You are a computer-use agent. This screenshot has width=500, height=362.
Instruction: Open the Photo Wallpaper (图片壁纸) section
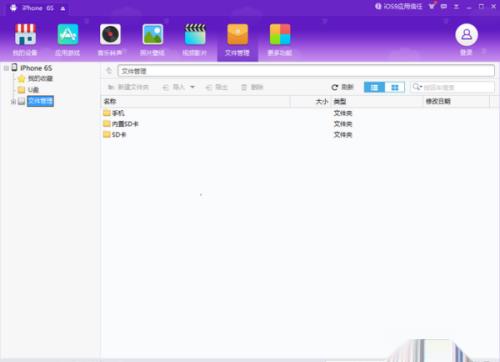click(152, 39)
